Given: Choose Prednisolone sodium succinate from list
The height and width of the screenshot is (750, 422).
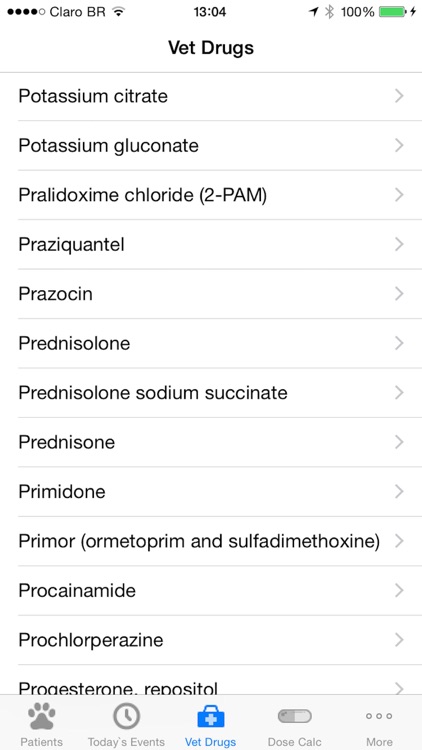Looking at the screenshot, I should click(x=211, y=393).
